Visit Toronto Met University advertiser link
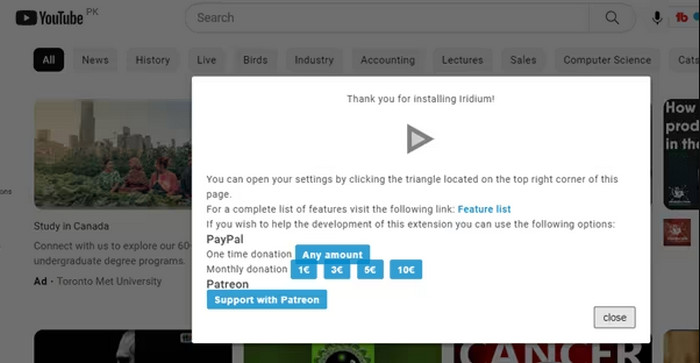Image resolution: width=700 pixels, height=363 pixels. 109,281
